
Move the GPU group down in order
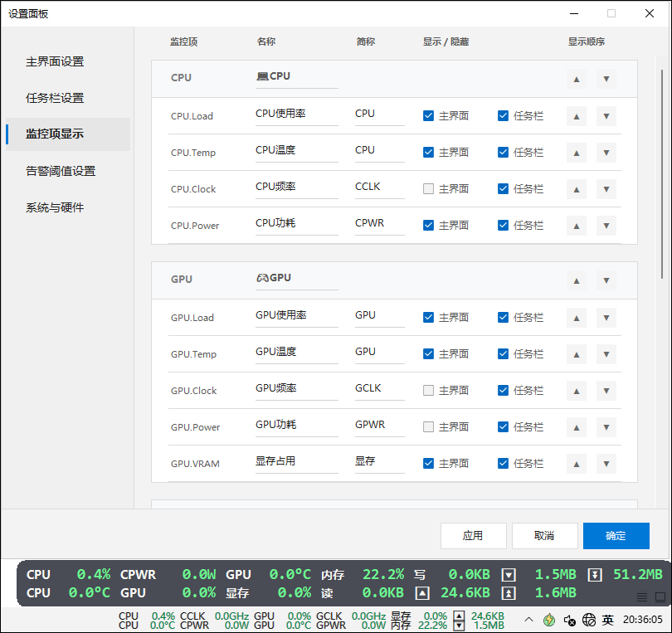(606, 281)
